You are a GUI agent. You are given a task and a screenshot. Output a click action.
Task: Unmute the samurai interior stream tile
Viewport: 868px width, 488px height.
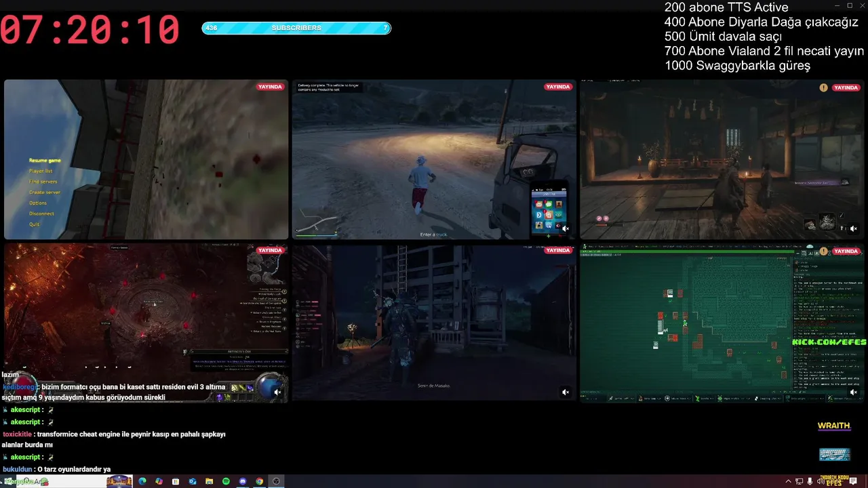click(854, 228)
